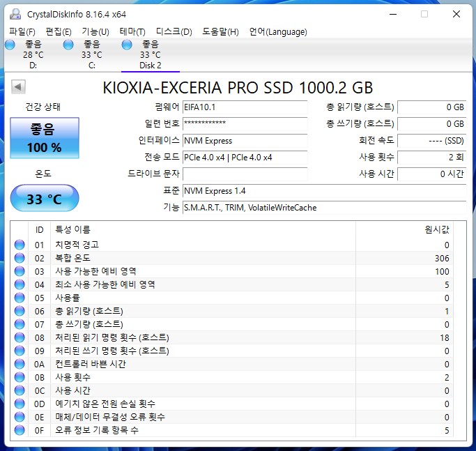Click status orb of attribute 05 사용률

point(20,298)
